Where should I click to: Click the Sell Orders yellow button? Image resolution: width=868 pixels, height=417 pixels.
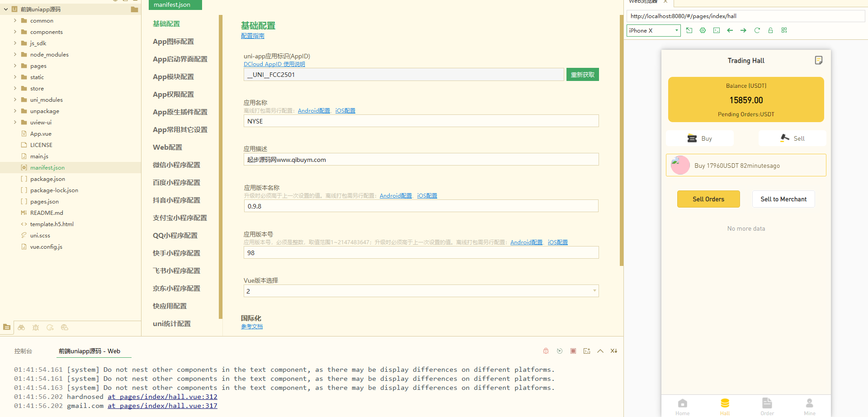pos(708,199)
